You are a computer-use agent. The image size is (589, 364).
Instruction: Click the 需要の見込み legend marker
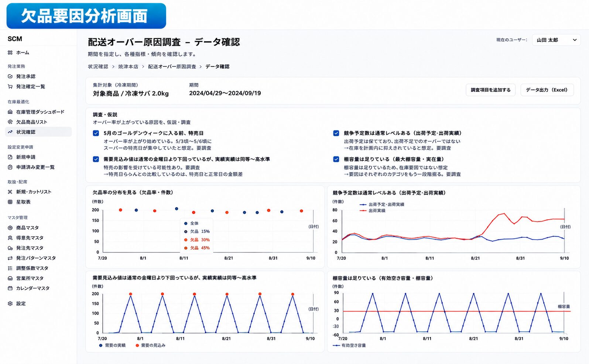click(137, 345)
